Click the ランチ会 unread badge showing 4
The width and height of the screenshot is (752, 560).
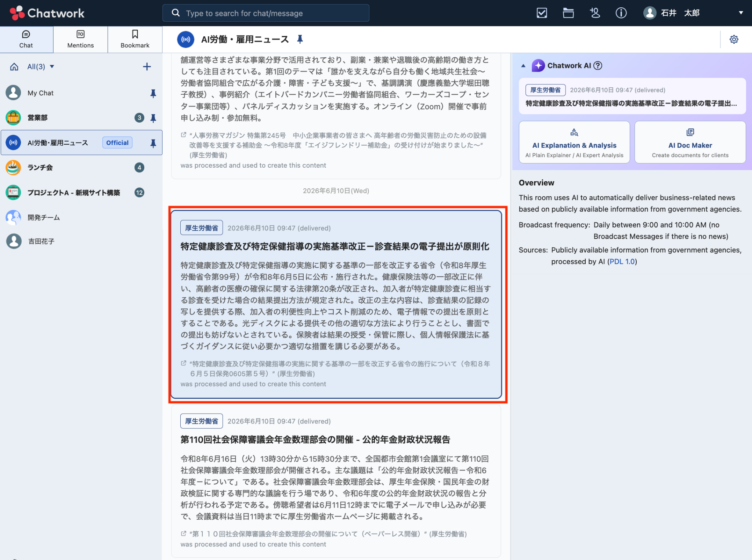point(139,168)
